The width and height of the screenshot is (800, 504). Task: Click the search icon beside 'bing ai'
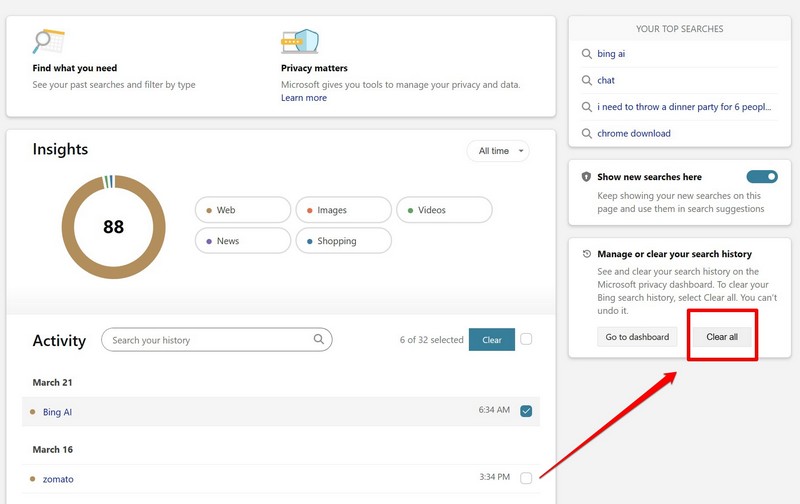tap(587, 54)
